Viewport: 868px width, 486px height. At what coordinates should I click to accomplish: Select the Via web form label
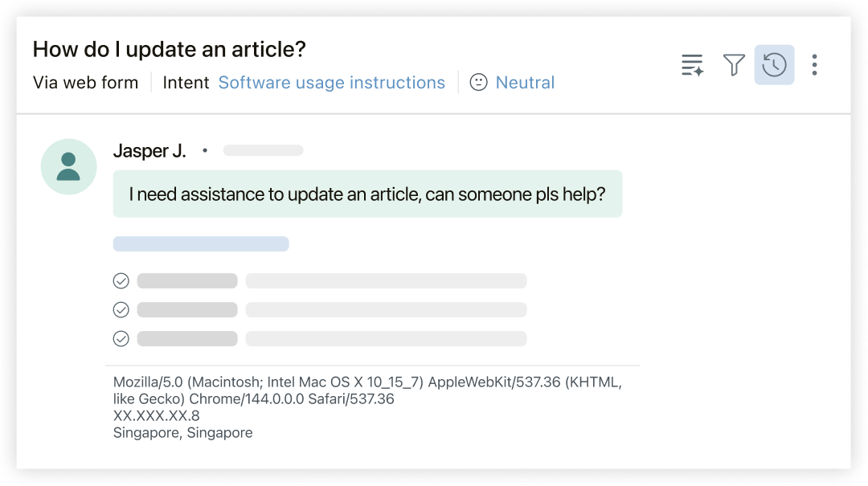[84, 82]
